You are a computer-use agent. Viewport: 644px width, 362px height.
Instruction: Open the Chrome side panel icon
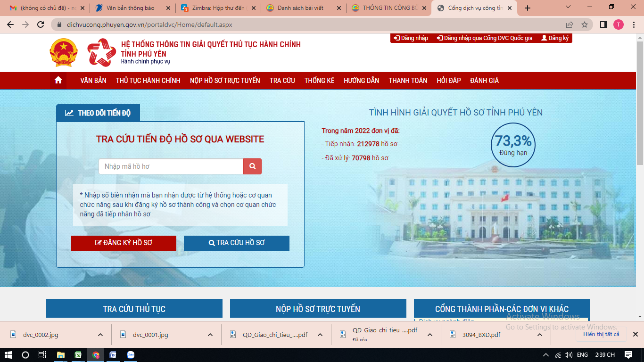603,25
